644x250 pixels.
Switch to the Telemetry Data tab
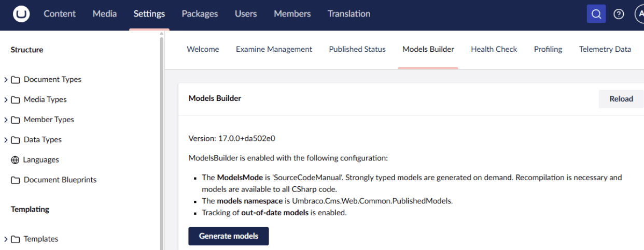pyautogui.click(x=605, y=49)
